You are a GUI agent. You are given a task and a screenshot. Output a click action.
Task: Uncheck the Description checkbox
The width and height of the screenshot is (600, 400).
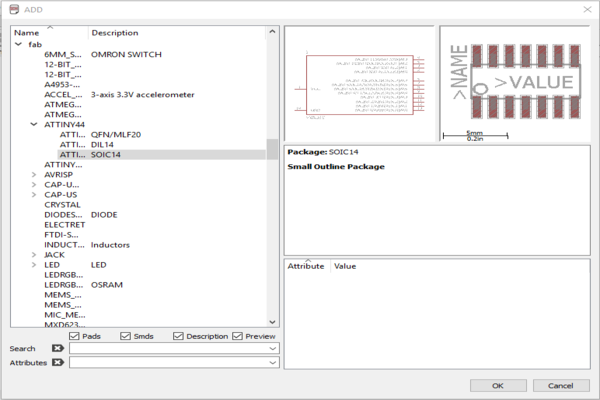pos(178,336)
